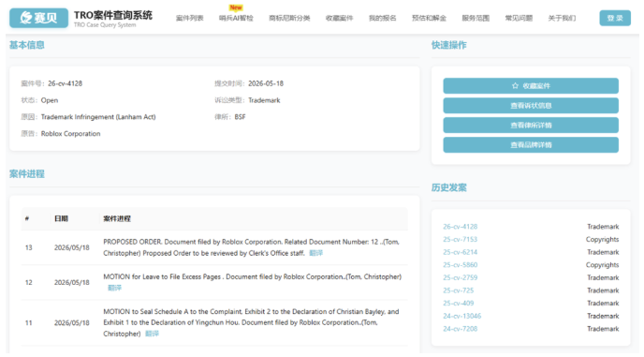644x357 pixels.
Task: Click 翻译 link on docket entry 12
Action: 114,288
